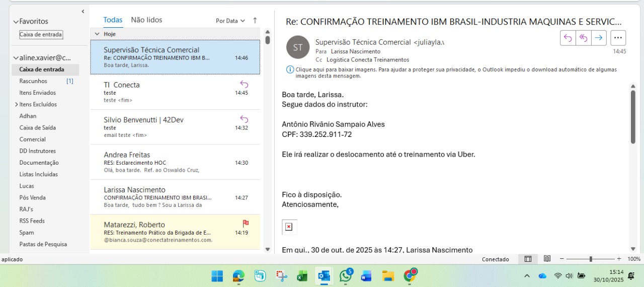Screen dimensions: 644x287
Task: Click the zoom slider handle in status bar
Action: 591,259
